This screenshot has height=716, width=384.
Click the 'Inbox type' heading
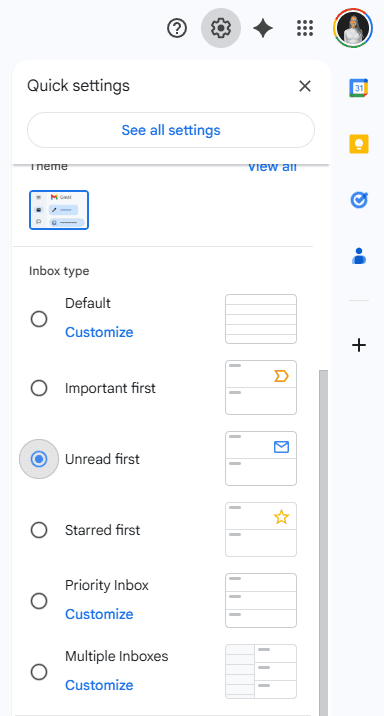[x=59, y=271]
